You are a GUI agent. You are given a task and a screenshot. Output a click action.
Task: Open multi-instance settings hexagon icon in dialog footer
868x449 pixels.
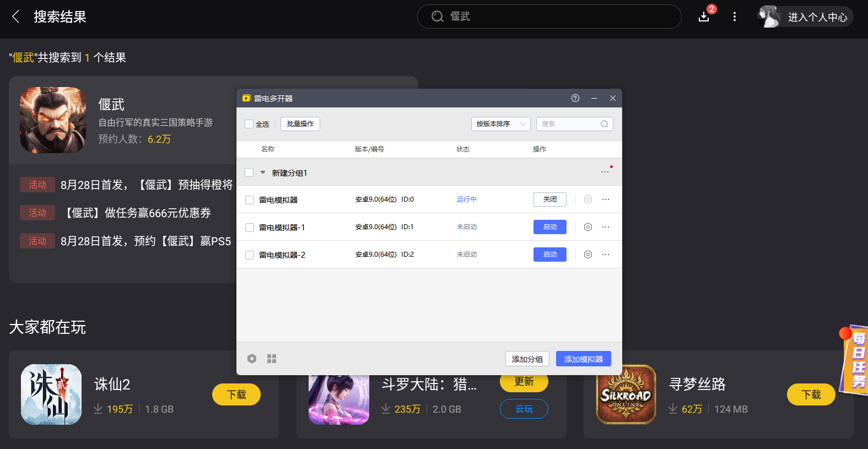pos(252,359)
